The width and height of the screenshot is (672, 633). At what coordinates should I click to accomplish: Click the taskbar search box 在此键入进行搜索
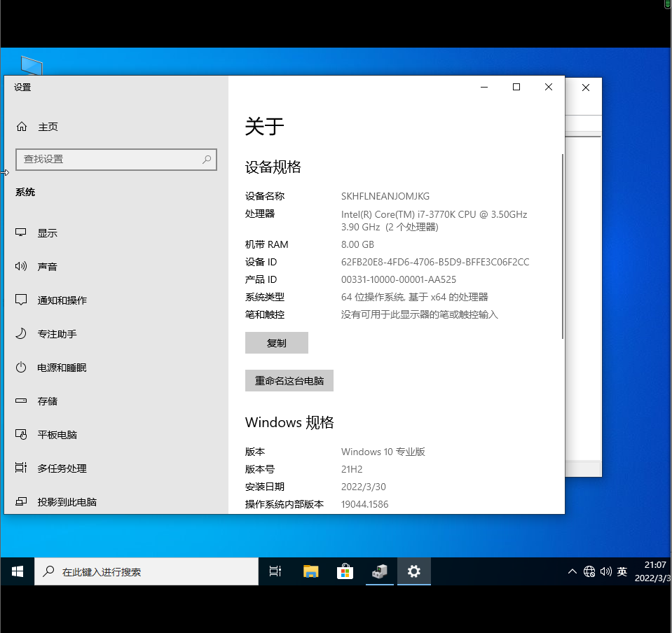pos(146,571)
